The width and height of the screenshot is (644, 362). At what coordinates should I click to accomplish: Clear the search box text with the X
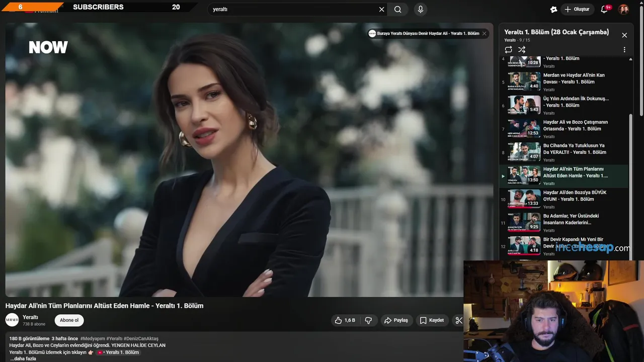point(381,9)
